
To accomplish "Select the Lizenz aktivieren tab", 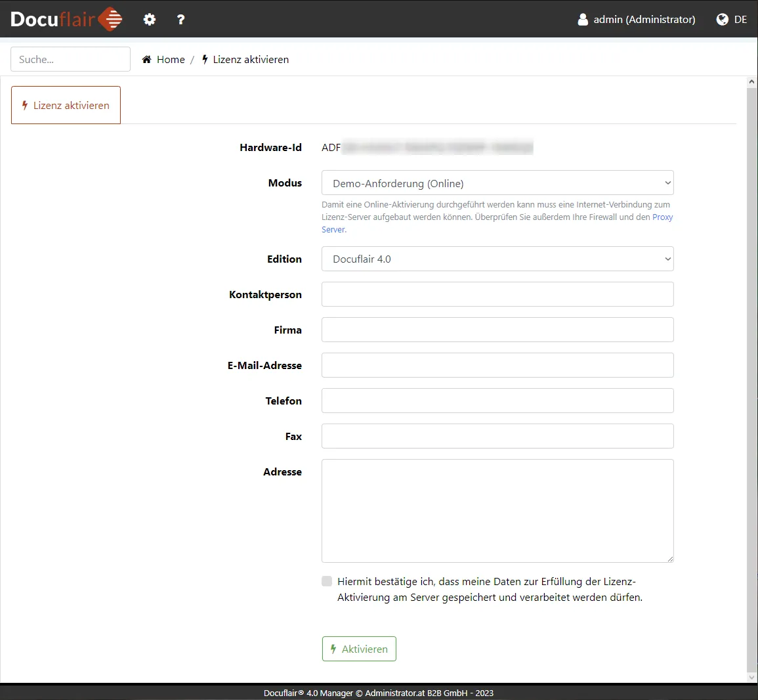I will tap(66, 105).
